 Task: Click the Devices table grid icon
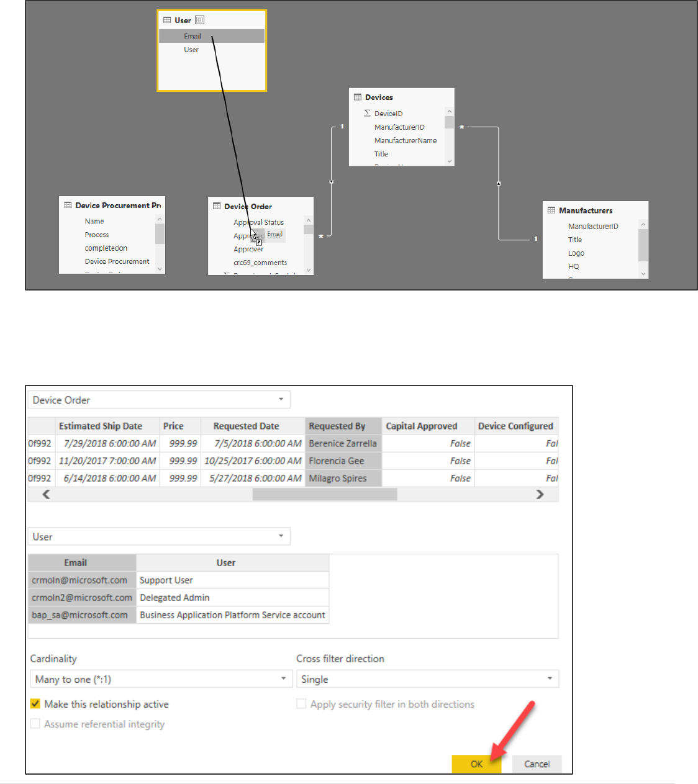click(358, 97)
